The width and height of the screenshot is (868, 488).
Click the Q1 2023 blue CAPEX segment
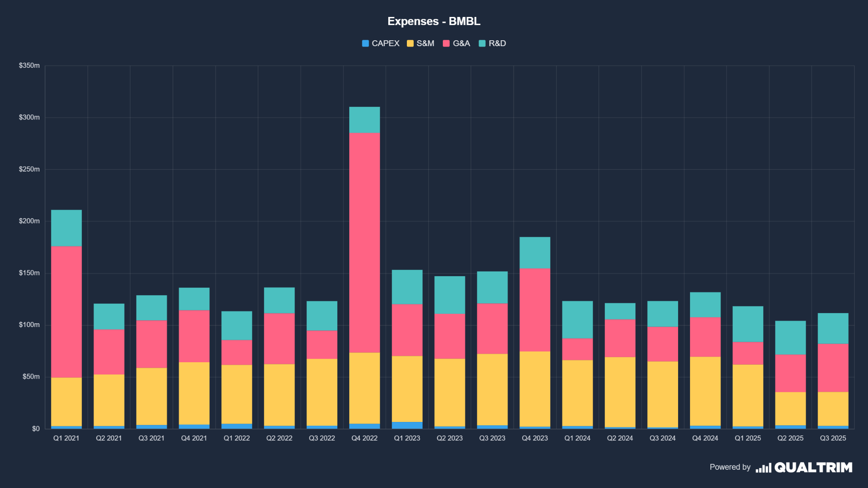(x=407, y=425)
